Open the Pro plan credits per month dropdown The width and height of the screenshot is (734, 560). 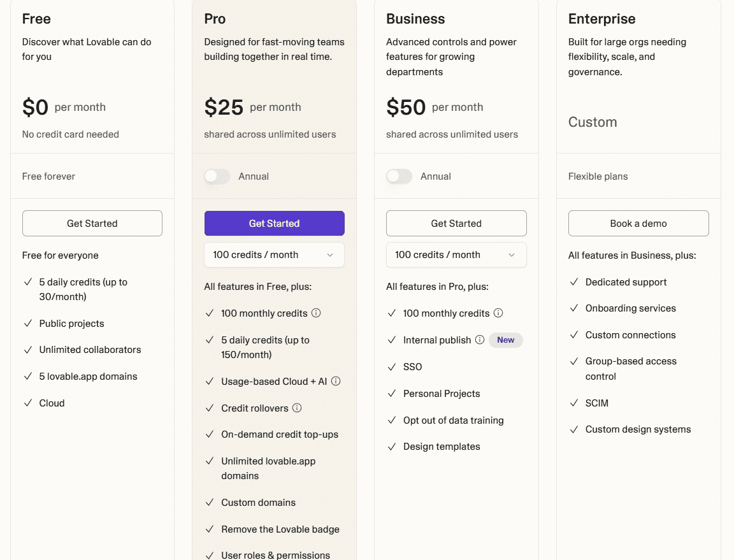[x=274, y=255]
